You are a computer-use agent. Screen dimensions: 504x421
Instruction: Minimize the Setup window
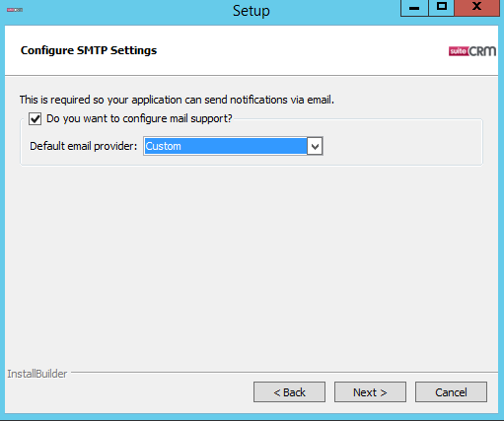coord(414,8)
